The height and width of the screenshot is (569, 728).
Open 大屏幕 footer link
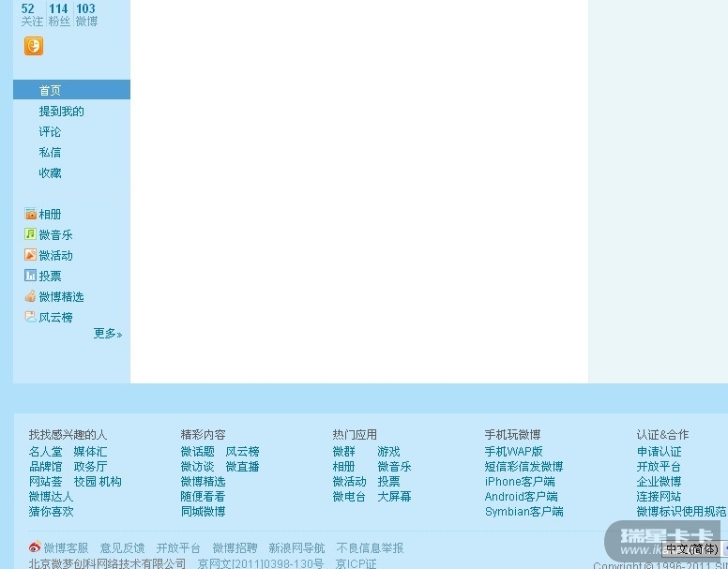[395, 496]
